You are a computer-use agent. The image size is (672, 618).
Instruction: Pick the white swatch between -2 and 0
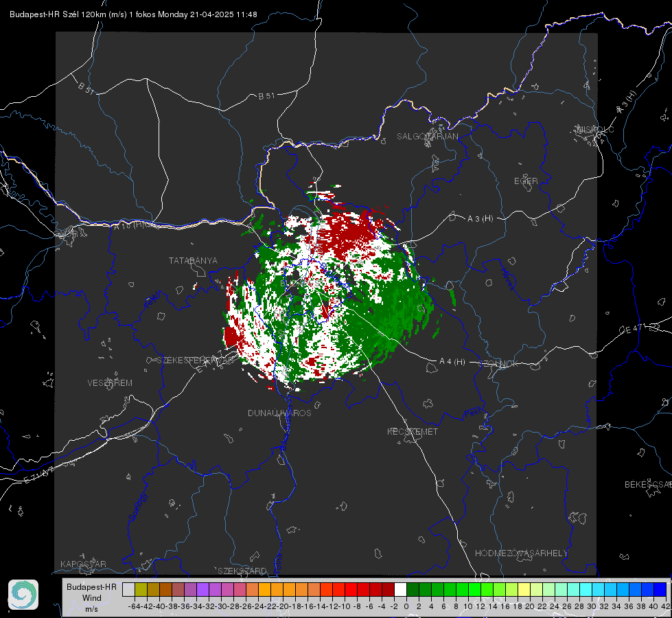[400, 589]
